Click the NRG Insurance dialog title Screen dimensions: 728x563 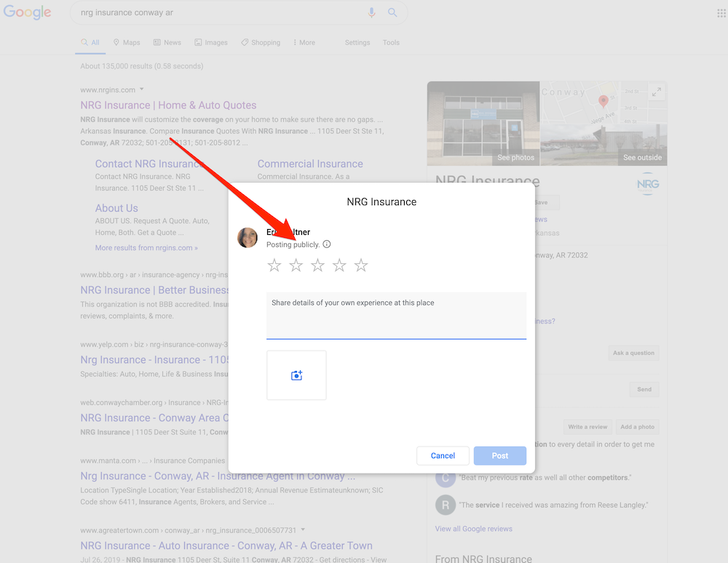(x=381, y=201)
